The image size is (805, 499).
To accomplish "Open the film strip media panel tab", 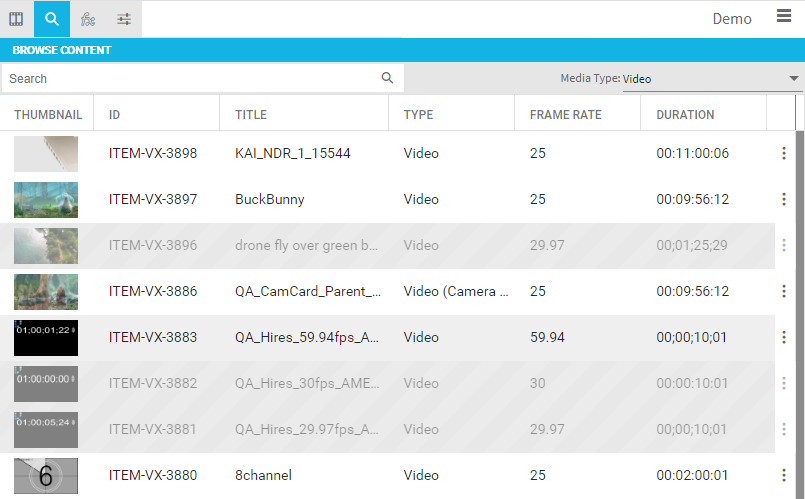I will 16,19.
